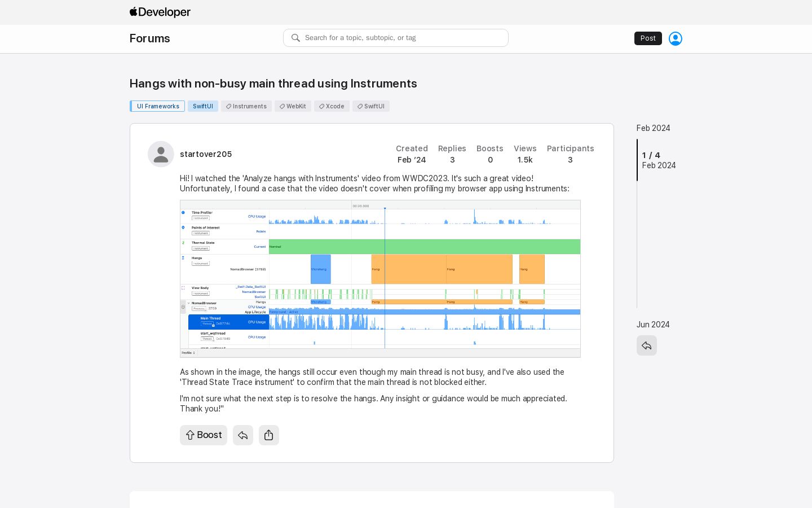Screen dimensions: 812x508
Task: Click the search magnifier icon
Action: (295, 38)
